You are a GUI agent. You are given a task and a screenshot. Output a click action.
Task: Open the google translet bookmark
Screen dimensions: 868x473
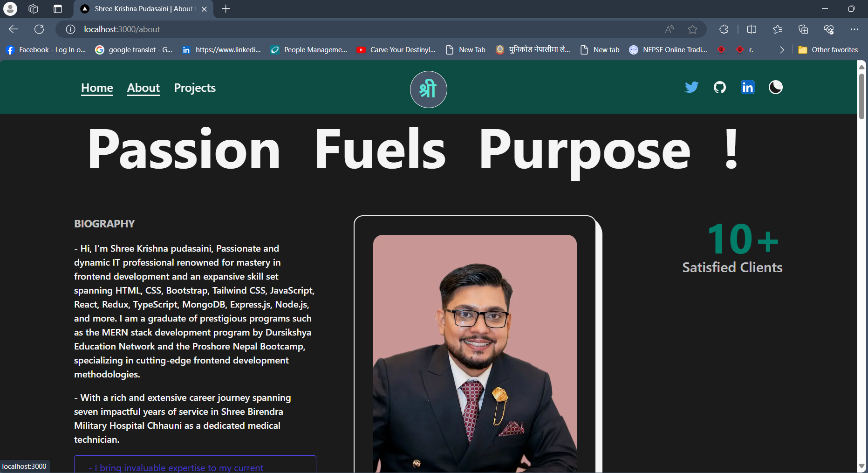(134, 50)
